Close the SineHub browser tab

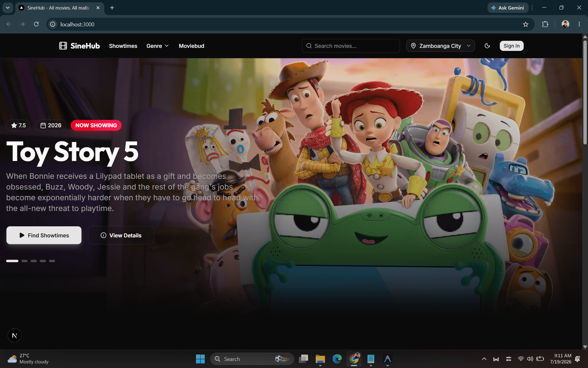coord(98,8)
